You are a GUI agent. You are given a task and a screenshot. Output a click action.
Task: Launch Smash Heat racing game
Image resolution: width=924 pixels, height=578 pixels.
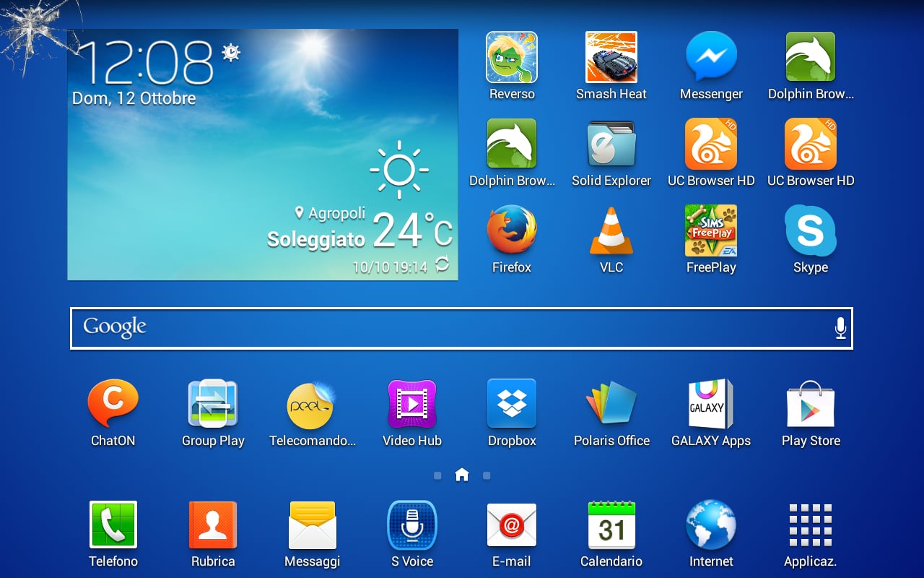tap(611, 58)
